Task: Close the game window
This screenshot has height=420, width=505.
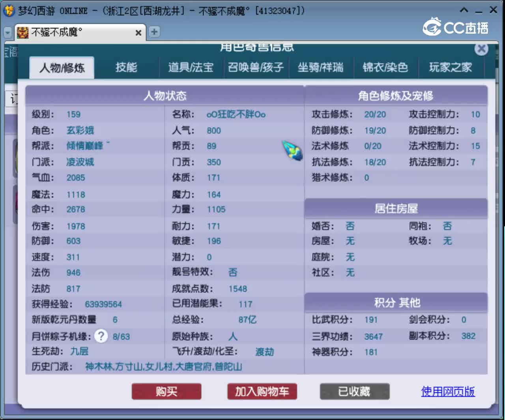Action: [x=493, y=10]
